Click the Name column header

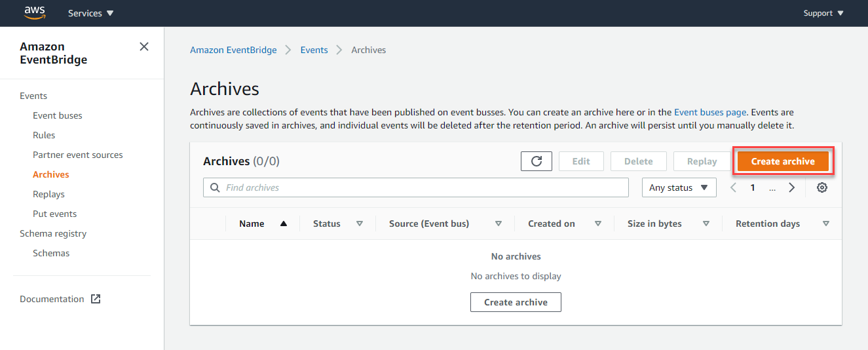click(x=252, y=224)
